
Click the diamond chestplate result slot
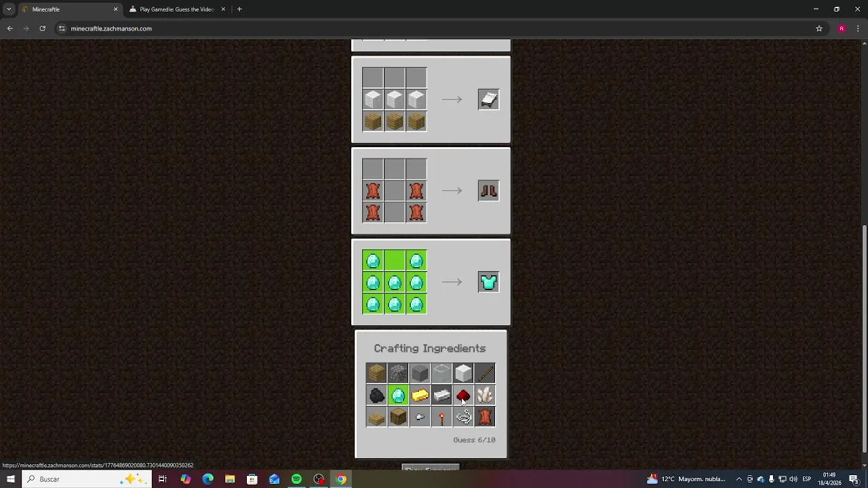tap(488, 282)
